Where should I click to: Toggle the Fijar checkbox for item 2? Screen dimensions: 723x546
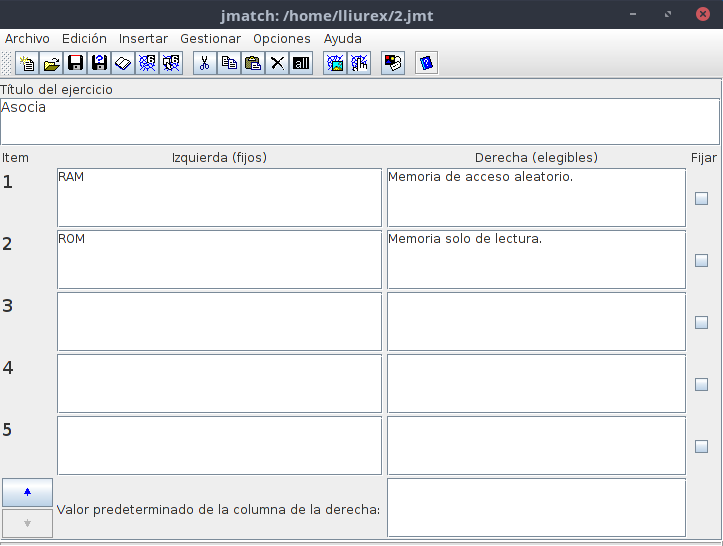pyautogui.click(x=701, y=260)
